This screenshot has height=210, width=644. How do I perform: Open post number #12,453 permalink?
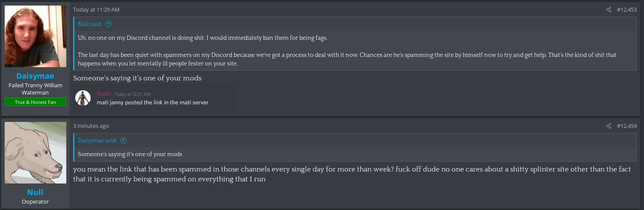pyautogui.click(x=626, y=9)
